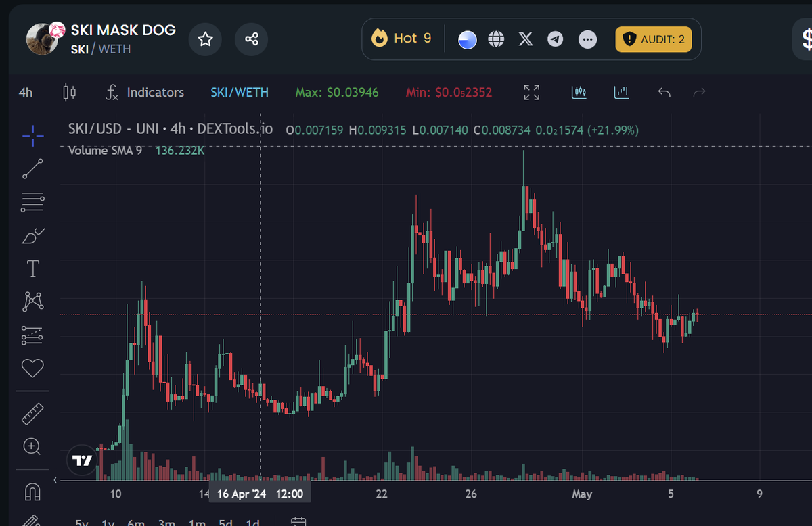Click the TradingView logo on chart
The width and height of the screenshot is (812, 526).
point(82,460)
